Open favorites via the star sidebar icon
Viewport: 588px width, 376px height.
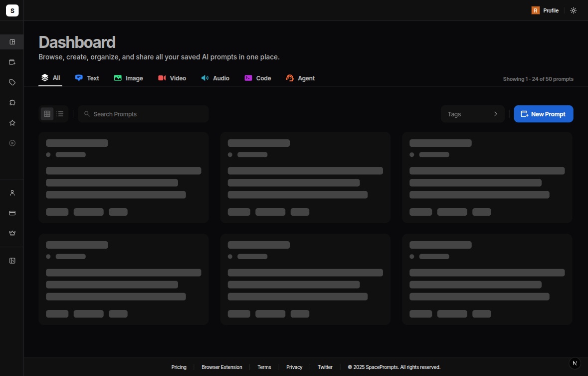(x=12, y=122)
